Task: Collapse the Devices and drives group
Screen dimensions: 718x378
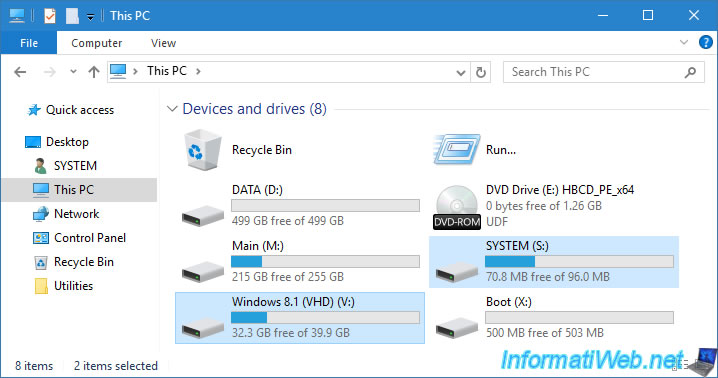Action: tap(172, 109)
